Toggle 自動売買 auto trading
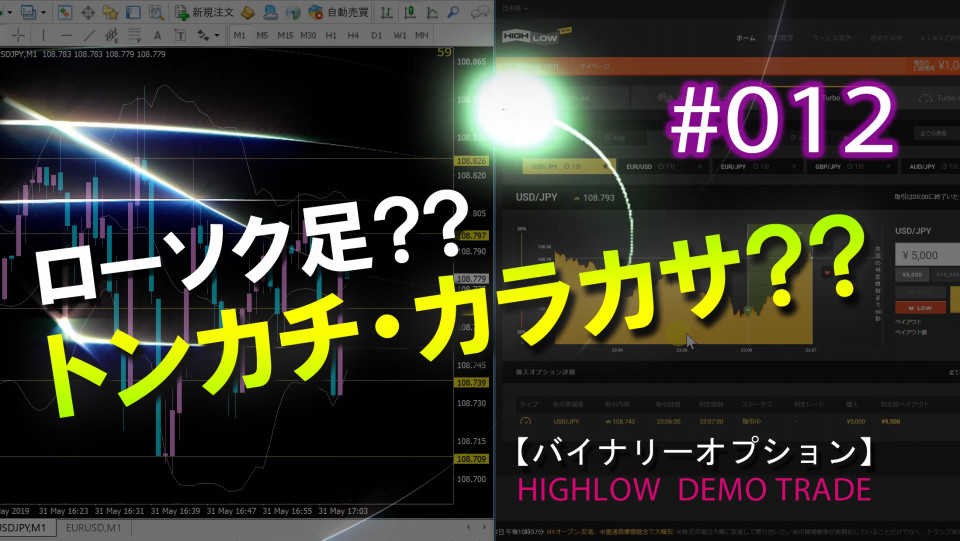960x541 pixels. (339, 12)
